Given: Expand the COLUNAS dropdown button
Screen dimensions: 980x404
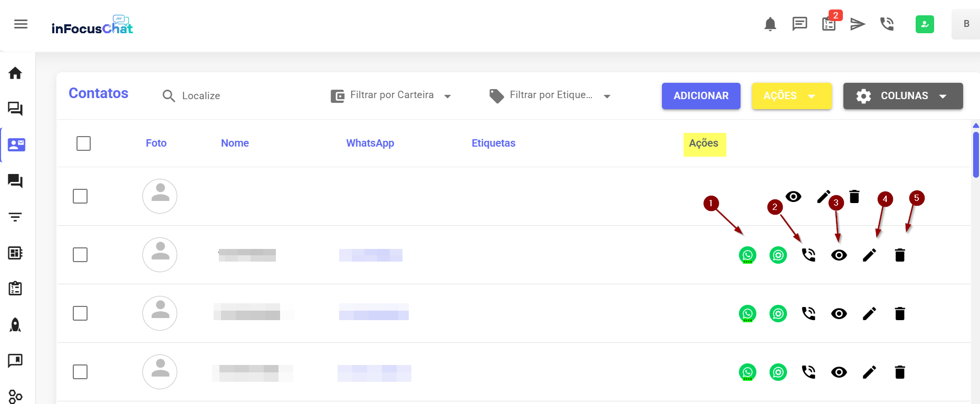Looking at the screenshot, I should tap(902, 96).
